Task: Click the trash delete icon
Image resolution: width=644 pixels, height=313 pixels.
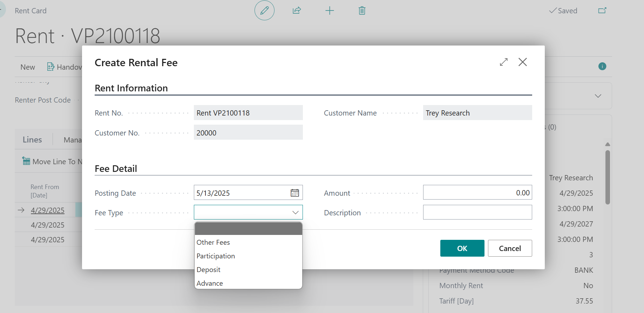Action: (x=362, y=11)
